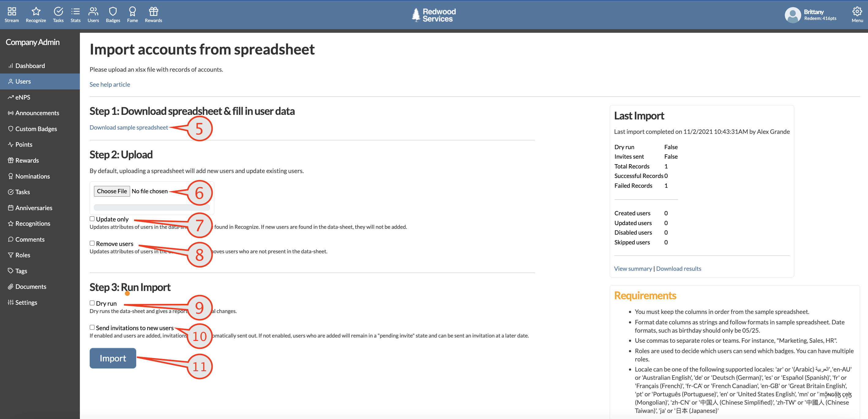Click the upload progress bar

[x=152, y=207]
